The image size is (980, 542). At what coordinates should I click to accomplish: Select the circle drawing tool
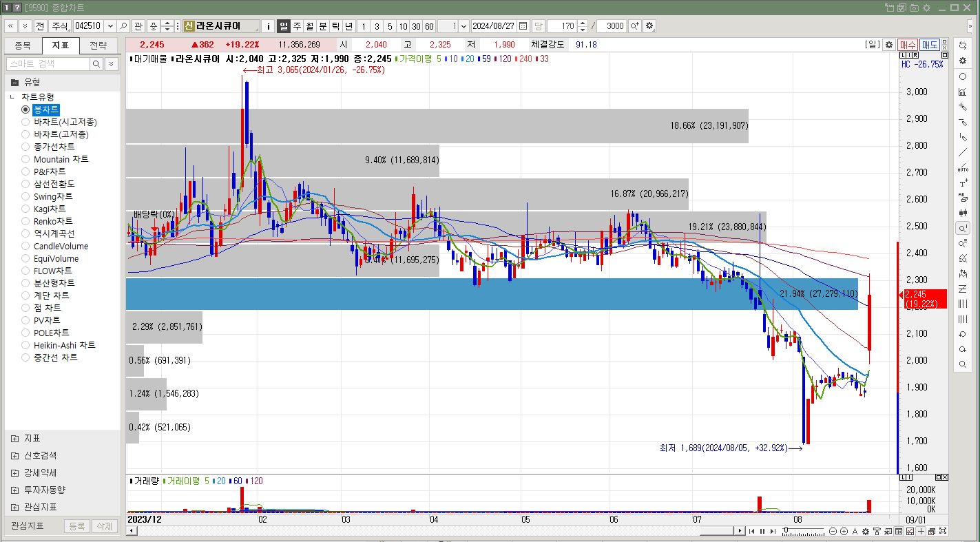pos(963,76)
